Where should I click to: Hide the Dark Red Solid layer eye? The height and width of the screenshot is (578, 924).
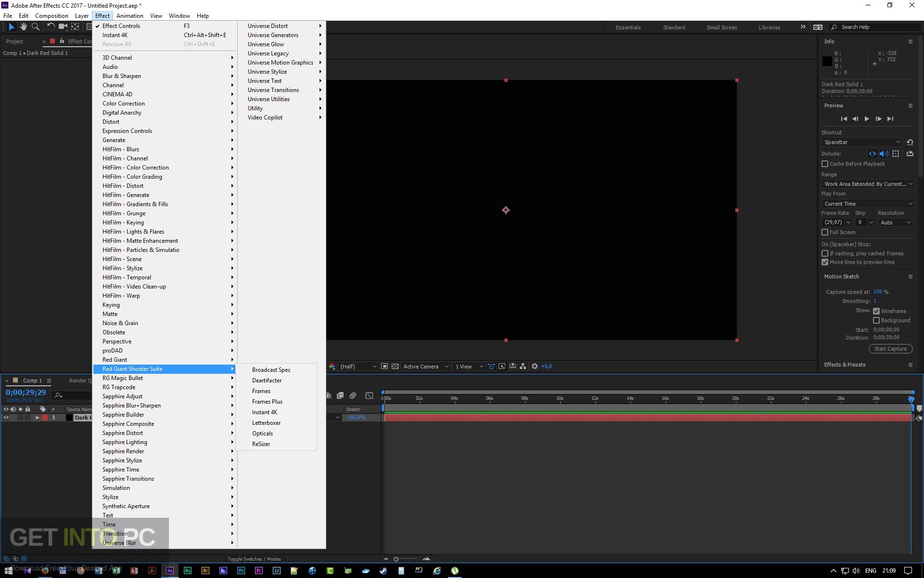pos(6,418)
